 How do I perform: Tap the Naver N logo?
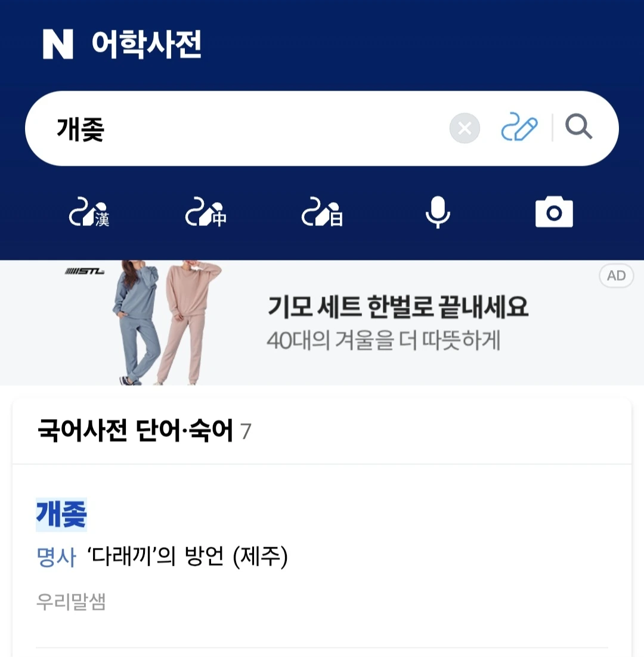click(58, 44)
